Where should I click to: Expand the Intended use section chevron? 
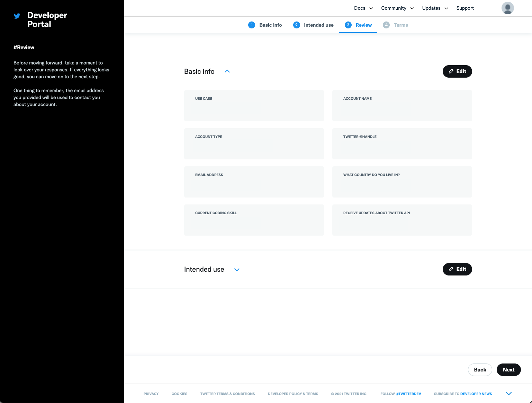pos(237,270)
